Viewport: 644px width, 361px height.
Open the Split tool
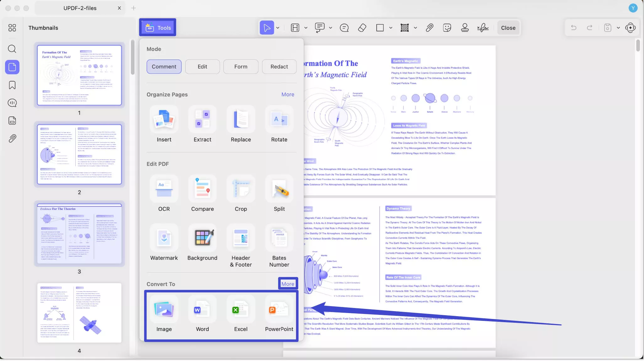pyautogui.click(x=279, y=194)
